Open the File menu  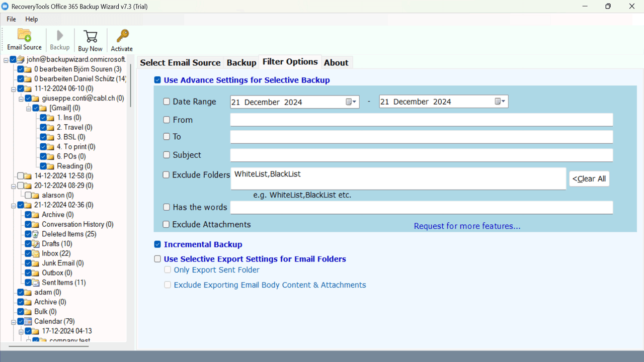[x=11, y=19]
